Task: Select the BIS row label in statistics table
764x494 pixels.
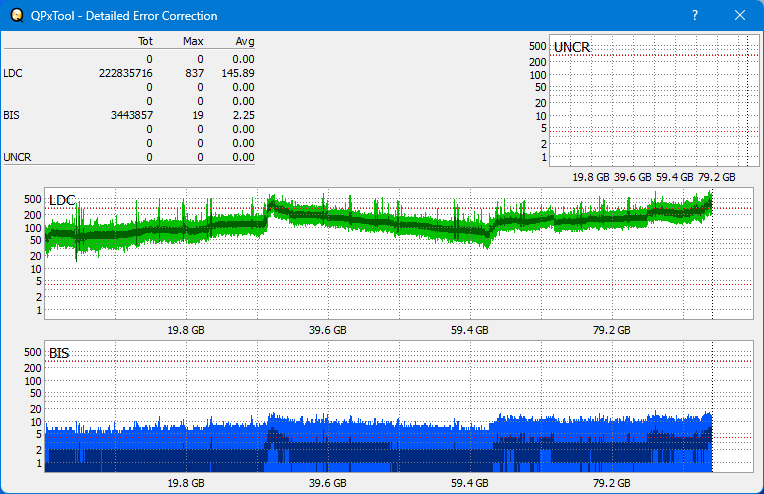Action: coord(11,115)
